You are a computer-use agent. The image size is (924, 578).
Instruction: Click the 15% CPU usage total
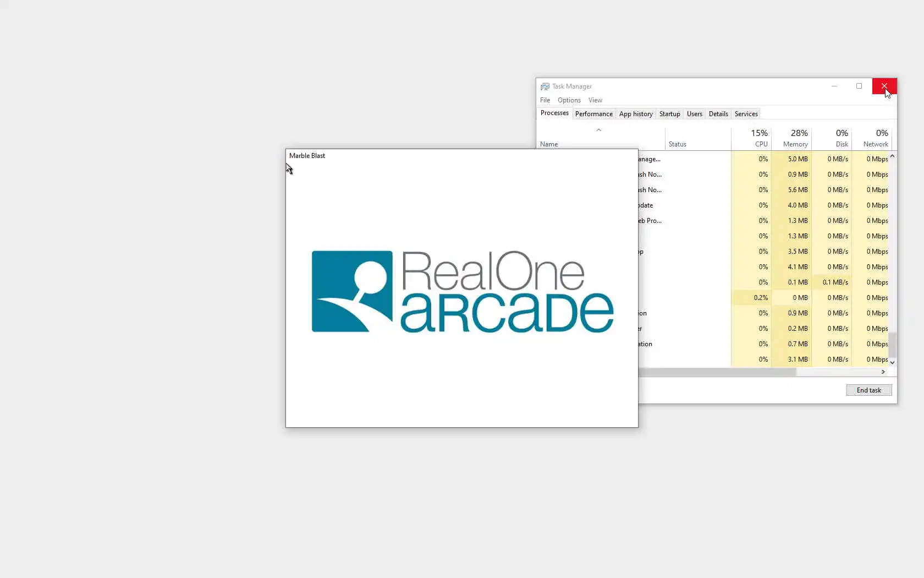coord(759,133)
